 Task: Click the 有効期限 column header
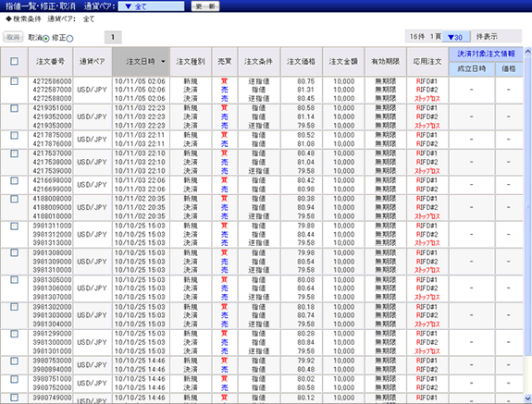pyautogui.click(x=386, y=61)
